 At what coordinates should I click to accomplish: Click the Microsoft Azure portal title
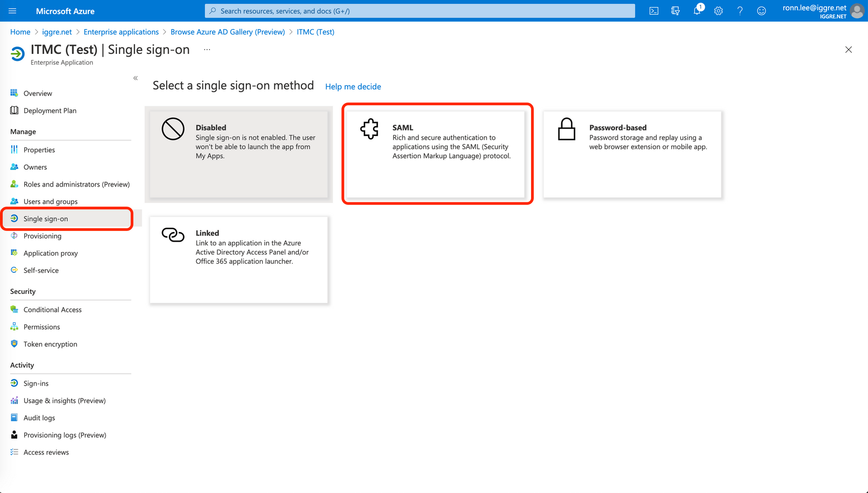click(x=65, y=11)
